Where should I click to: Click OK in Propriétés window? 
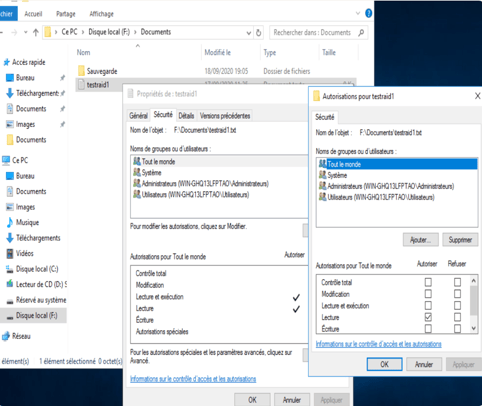click(x=252, y=400)
